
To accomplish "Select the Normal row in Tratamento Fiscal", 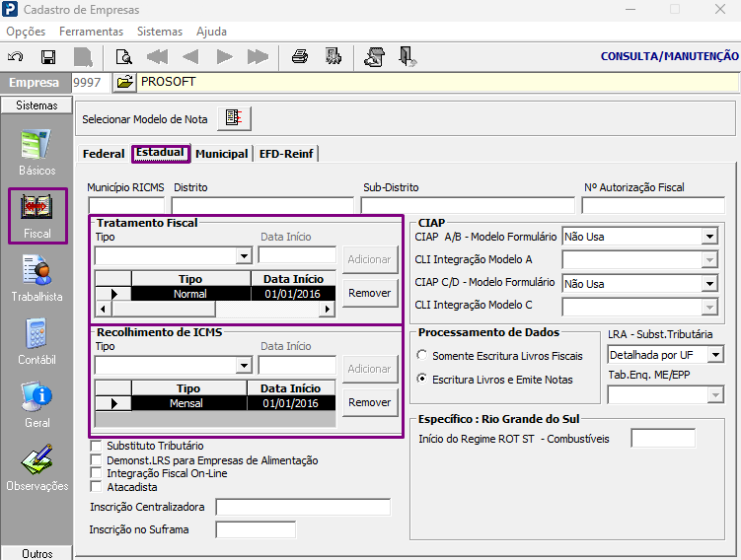I will (215, 294).
